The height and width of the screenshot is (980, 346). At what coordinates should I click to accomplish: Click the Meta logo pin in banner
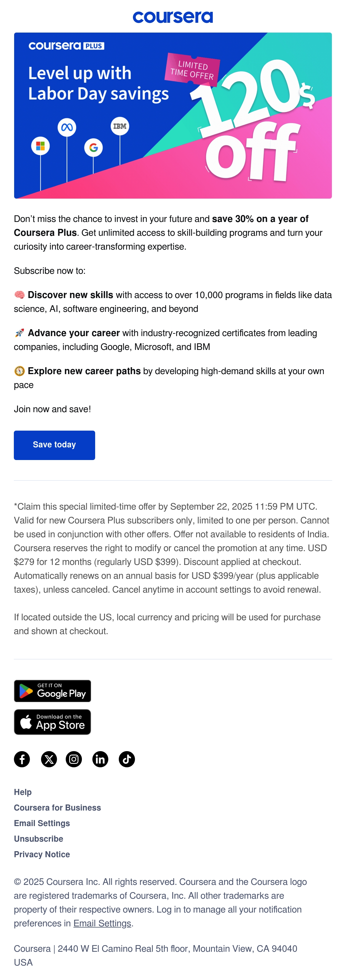point(67,127)
